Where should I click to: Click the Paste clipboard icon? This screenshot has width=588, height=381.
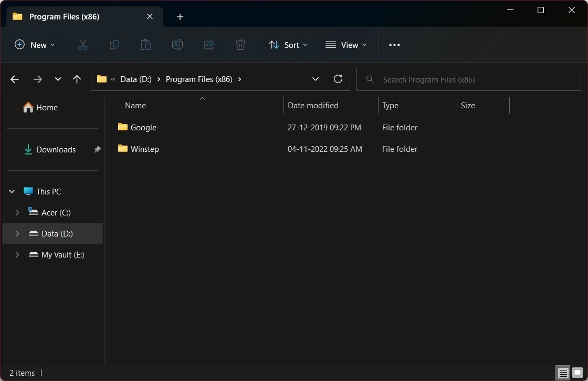pyautogui.click(x=146, y=45)
